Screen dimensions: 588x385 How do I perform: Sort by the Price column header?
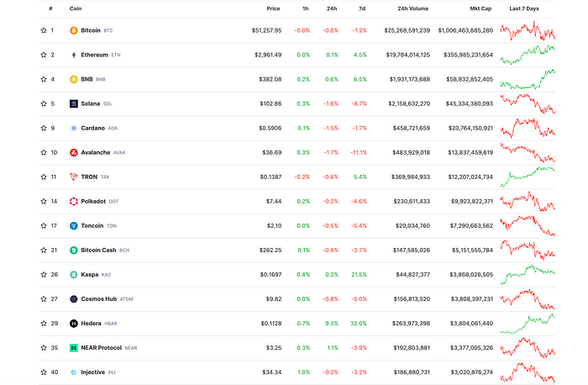[x=273, y=8]
